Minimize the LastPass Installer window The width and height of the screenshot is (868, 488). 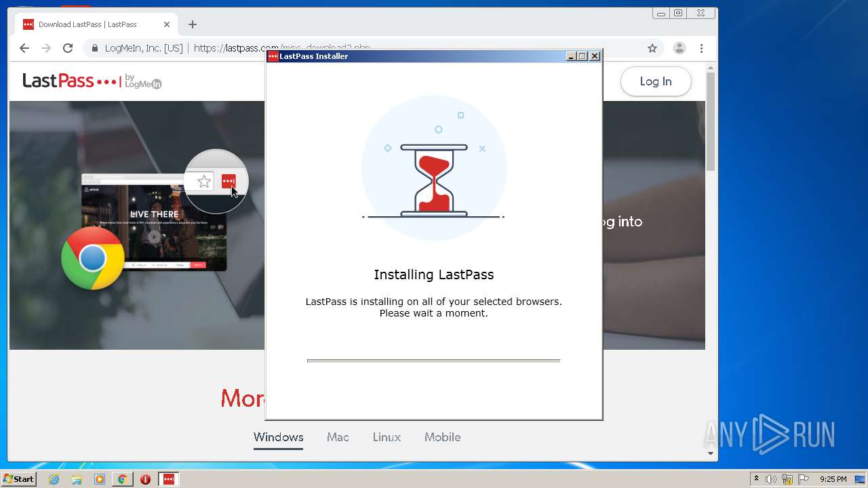click(571, 56)
